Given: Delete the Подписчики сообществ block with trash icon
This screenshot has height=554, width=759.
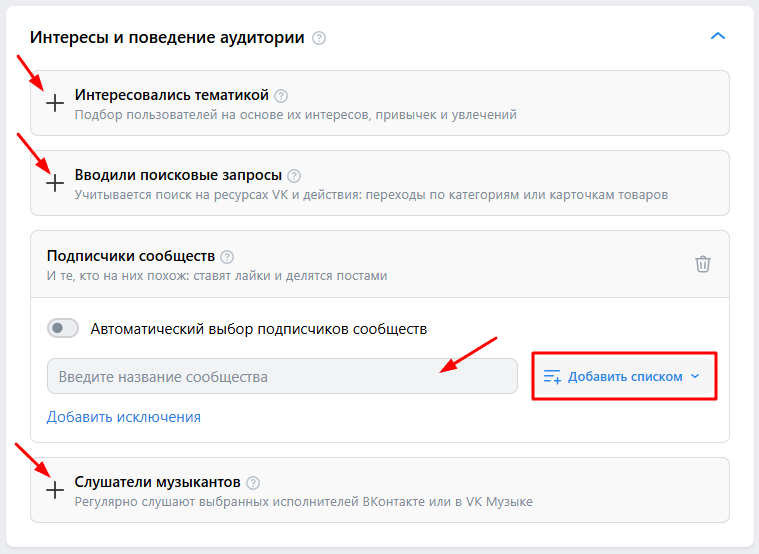Looking at the screenshot, I should (x=703, y=264).
